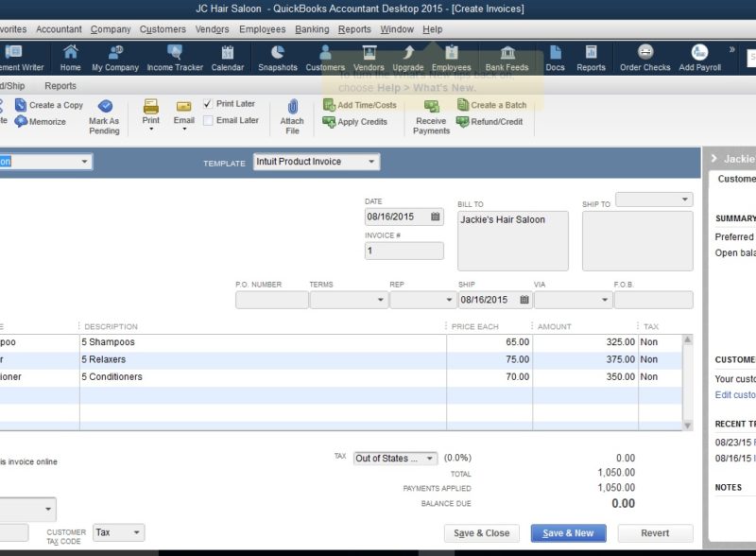This screenshot has height=556, width=756.
Task: Open the Ship To dropdown
Action: click(684, 200)
